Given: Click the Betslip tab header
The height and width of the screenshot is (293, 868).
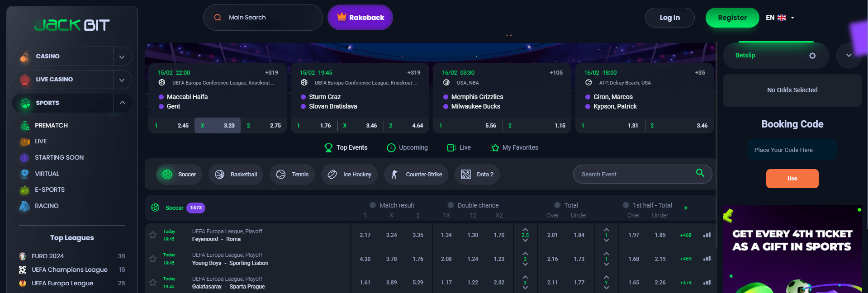Looking at the screenshot, I should (x=745, y=56).
